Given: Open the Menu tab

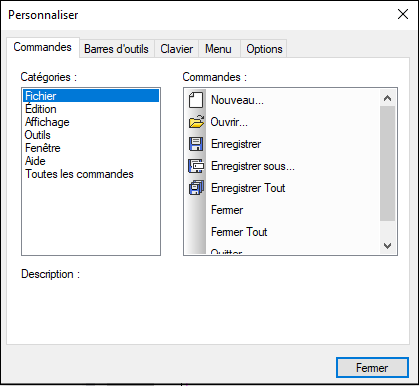Looking at the screenshot, I should click(x=218, y=49).
